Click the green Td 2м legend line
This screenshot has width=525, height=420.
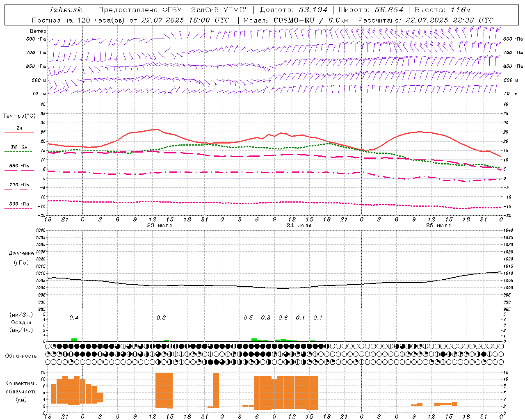point(19,151)
